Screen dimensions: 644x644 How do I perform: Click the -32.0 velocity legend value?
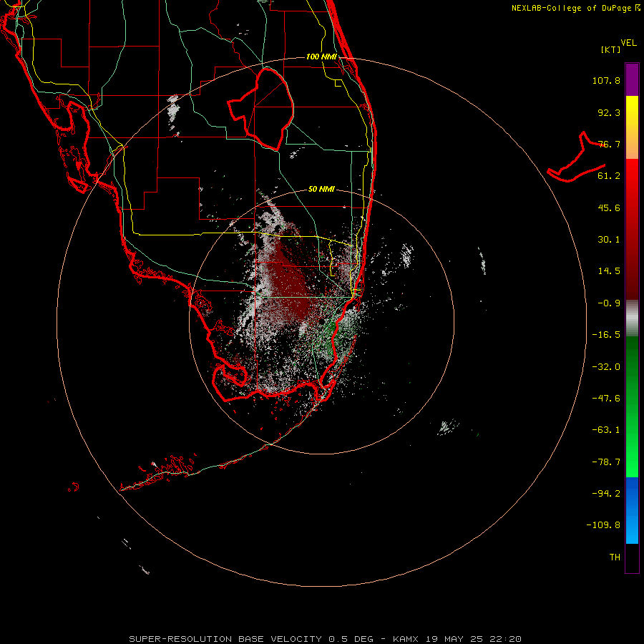point(606,367)
